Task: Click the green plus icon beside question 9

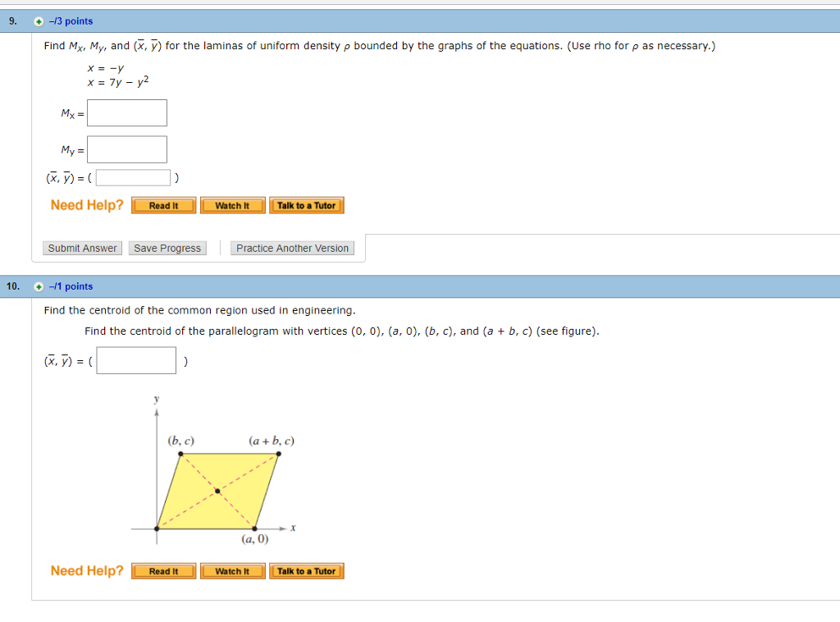Action: click(39, 21)
